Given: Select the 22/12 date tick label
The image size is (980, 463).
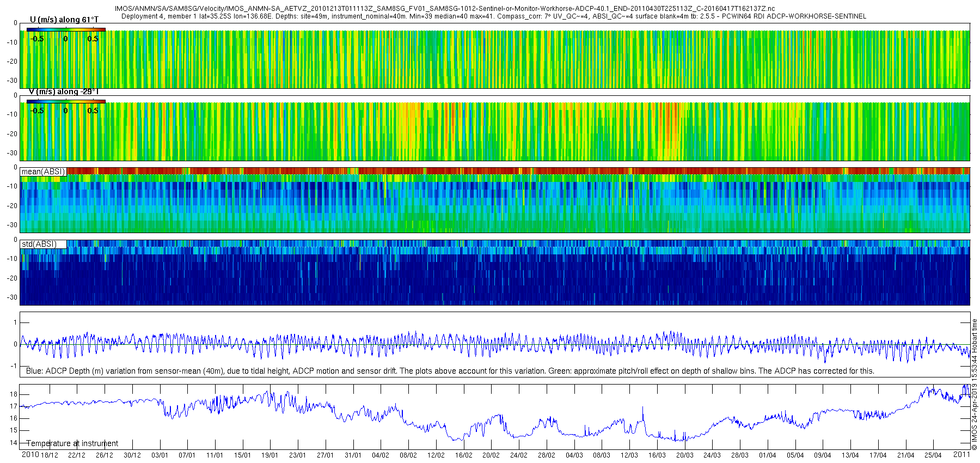Looking at the screenshot, I should click(77, 455).
